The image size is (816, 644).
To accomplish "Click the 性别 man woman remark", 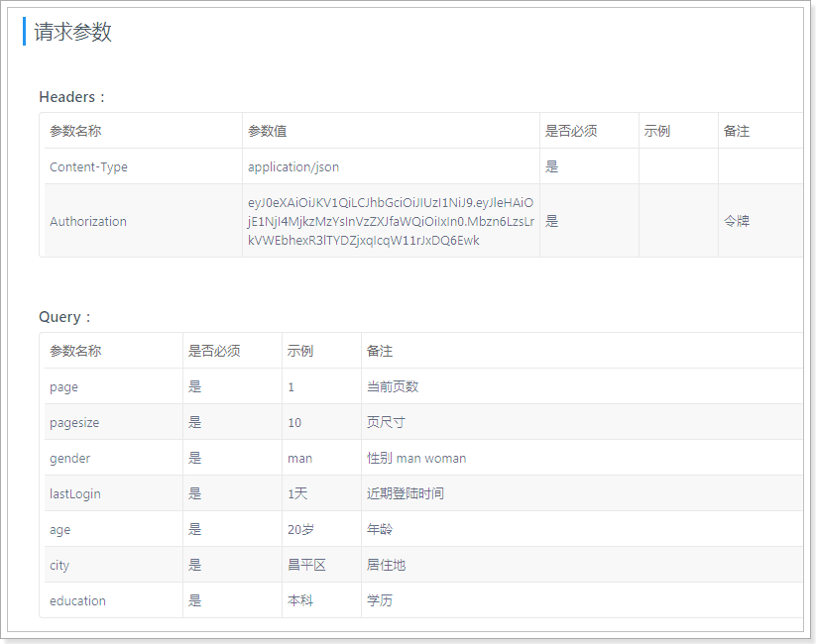I will pyautogui.click(x=416, y=459).
